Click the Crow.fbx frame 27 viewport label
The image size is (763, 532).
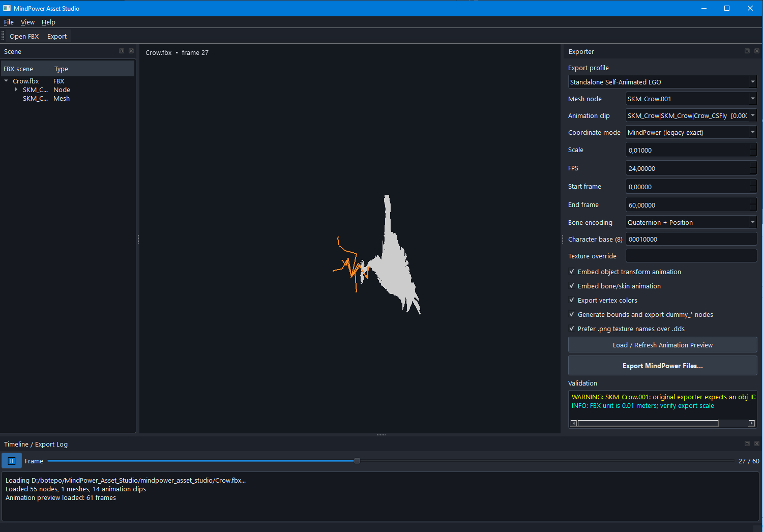point(177,52)
